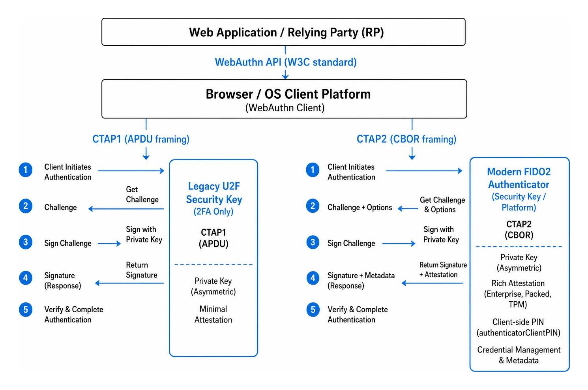Select the "Legacy U2F Security Key" heading
Image resolution: width=588 pixels, height=390 pixels.
click(214, 193)
